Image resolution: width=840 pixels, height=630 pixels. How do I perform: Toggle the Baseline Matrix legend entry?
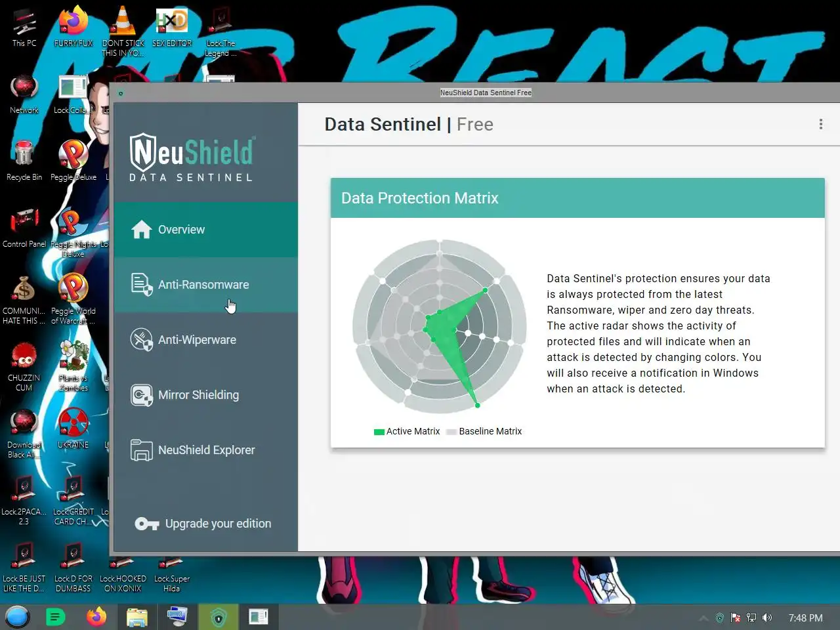click(484, 431)
